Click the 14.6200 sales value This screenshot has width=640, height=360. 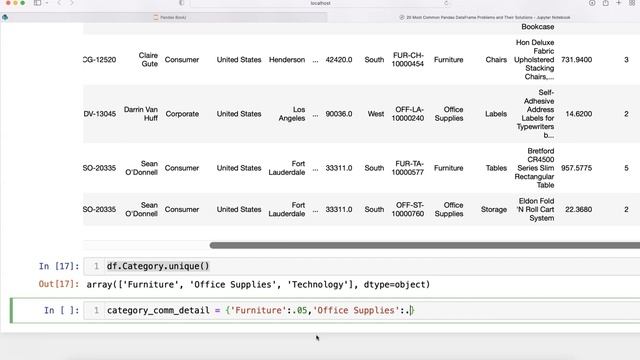tap(578, 114)
